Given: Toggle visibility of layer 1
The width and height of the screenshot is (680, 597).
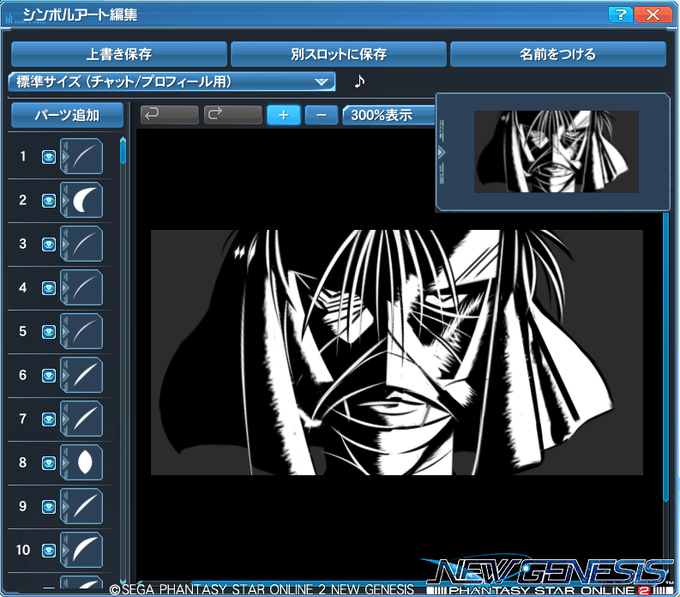Looking at the screenshot, I should point(49,157).
